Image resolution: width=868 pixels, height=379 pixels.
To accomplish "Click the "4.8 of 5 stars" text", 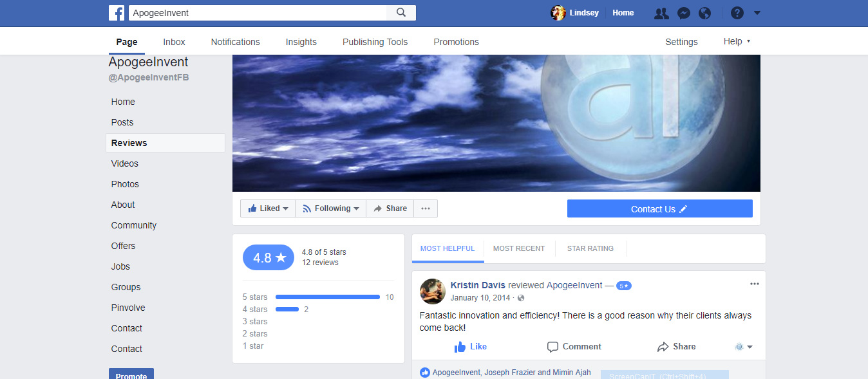I will point(324,252).
